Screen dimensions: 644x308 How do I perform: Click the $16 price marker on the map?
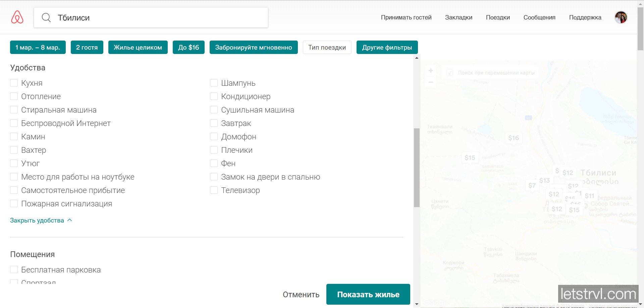[514, 137]
